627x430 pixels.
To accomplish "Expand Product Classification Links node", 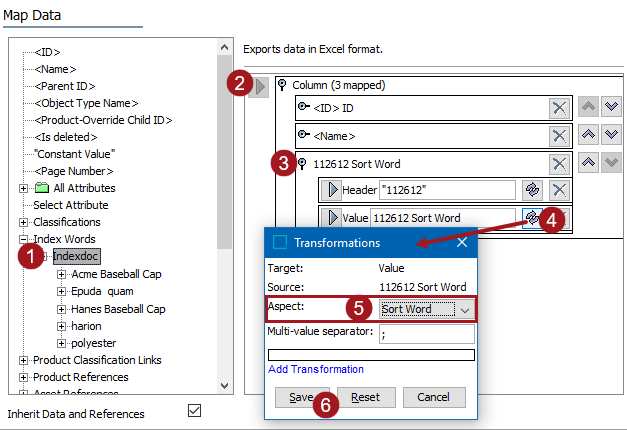I will click(x=23, y=360).
